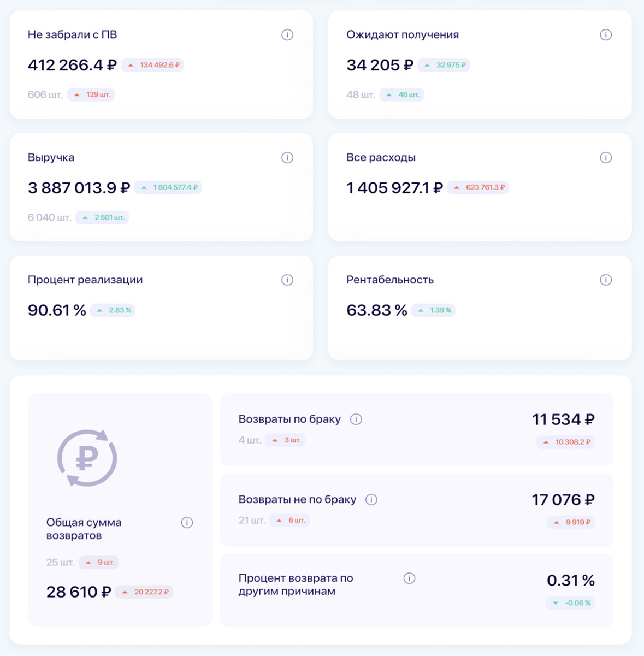Click the 2 501 шт. units badge

click(x=103, y=217)
